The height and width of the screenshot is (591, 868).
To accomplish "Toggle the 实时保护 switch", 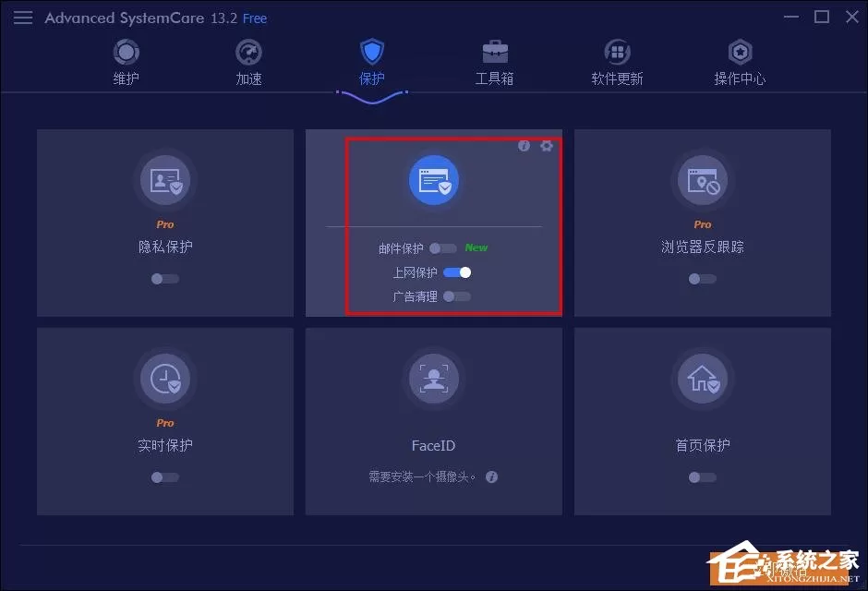I will (x=165, y=477).
